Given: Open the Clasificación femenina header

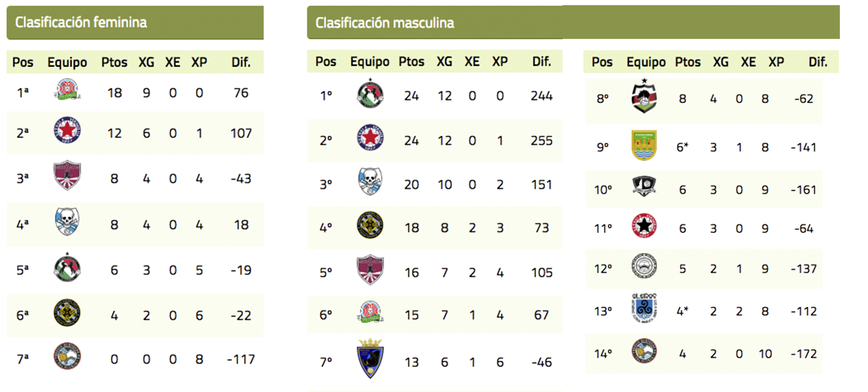Looking at the screenshot, I should (81, 23).
